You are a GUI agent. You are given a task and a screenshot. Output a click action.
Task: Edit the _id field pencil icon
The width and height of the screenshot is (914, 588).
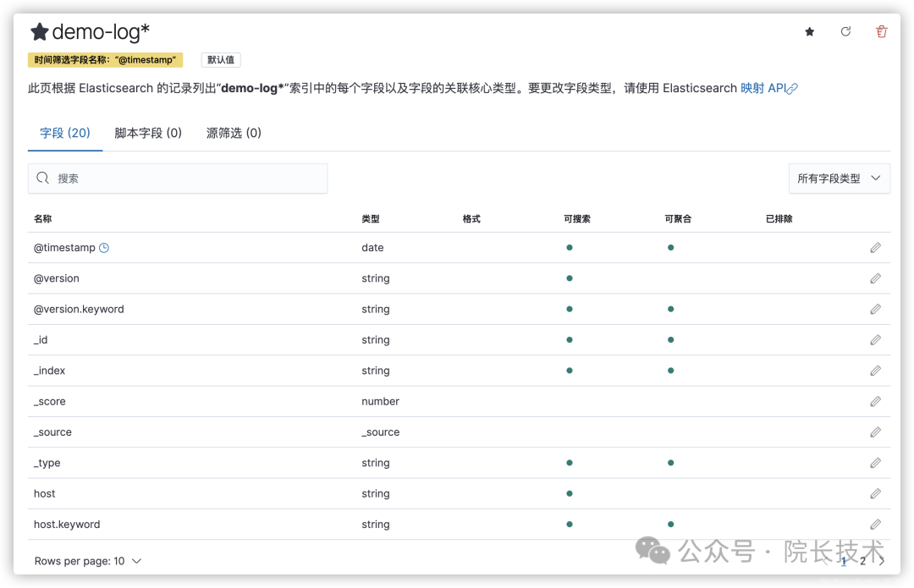tap(876, 340)
